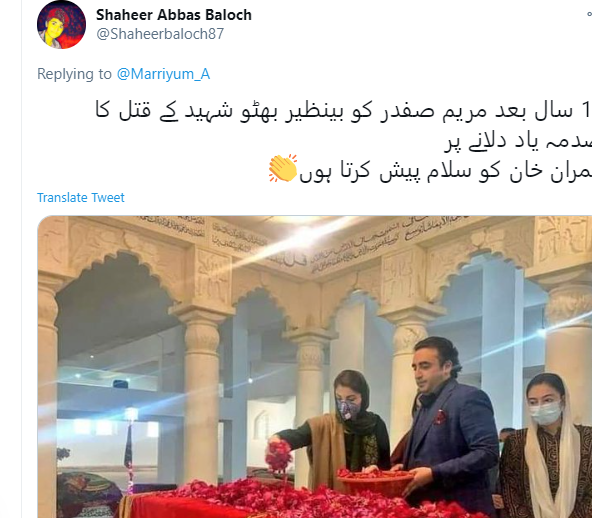Image resolution: width=592 pixels, height=518 pixels.
Task: Click the display name Shaheer Abbas Baloch
Action: pos(174,15)
